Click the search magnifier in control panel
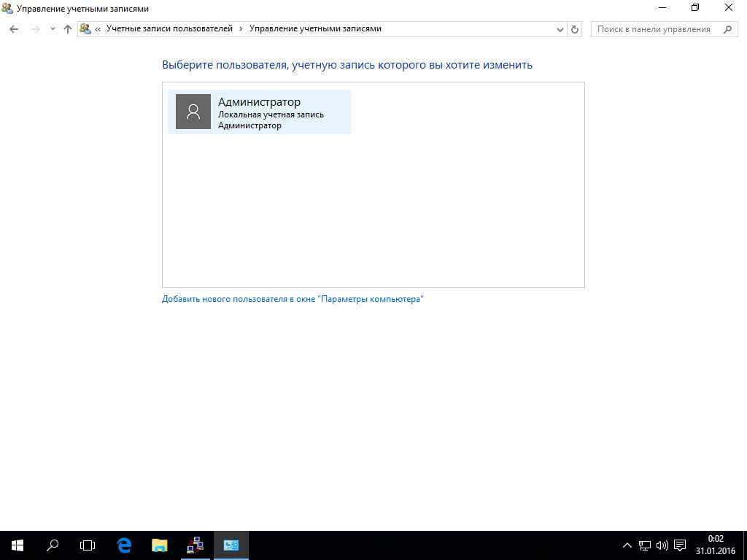This screenshot has width=747, height=560. pos(727,29)
